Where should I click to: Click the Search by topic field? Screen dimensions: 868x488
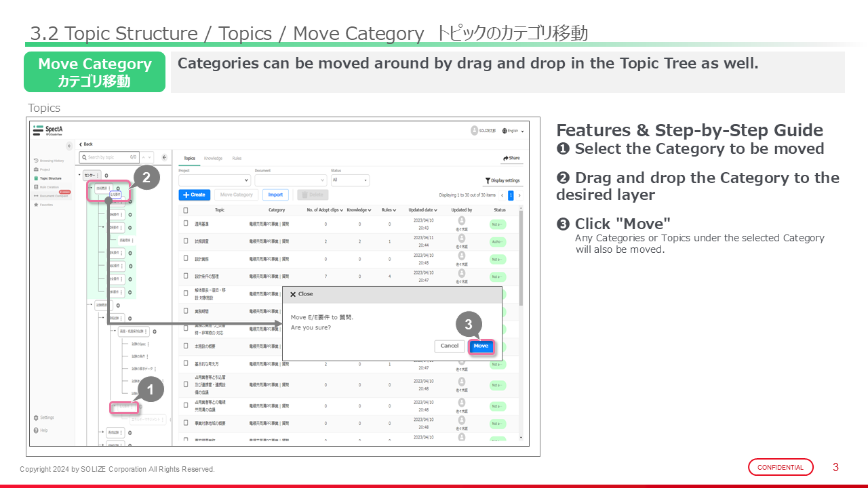(110, 157)
